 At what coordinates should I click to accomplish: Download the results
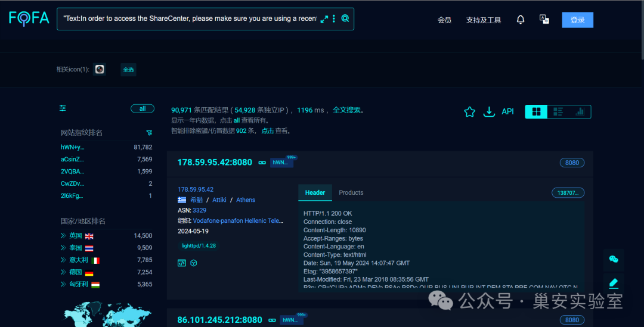coord(489,111)
